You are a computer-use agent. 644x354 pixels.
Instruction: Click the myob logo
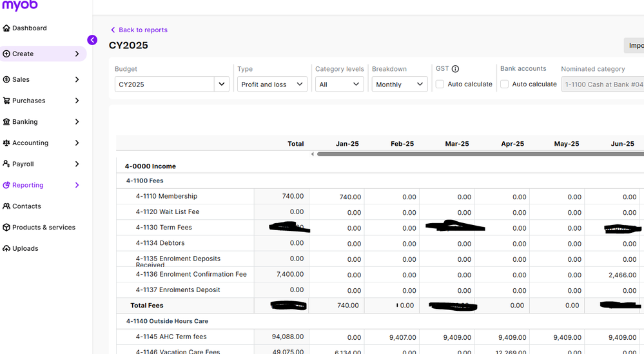[x=19, y=6]
